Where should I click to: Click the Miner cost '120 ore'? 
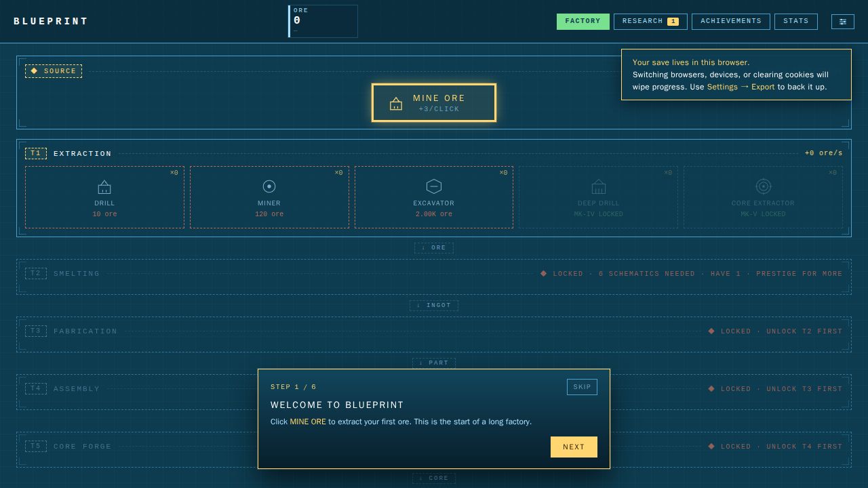pyautogui.click(x=269, y=214)
